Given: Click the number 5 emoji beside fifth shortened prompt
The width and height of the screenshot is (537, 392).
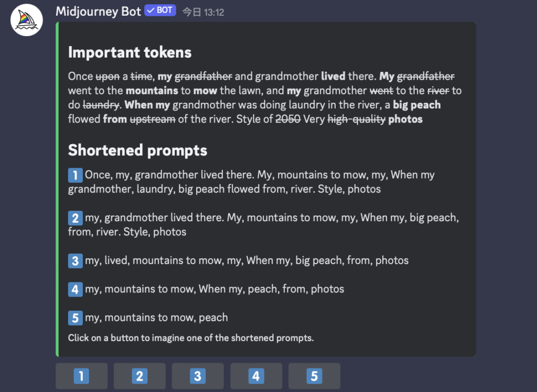Looking at the screenshot, I should pos(76,318).
